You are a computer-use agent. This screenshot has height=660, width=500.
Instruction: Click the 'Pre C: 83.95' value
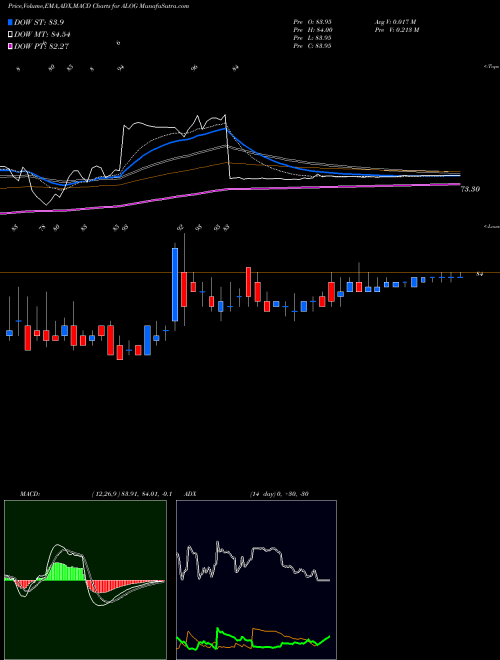click(x=313, y=46)
